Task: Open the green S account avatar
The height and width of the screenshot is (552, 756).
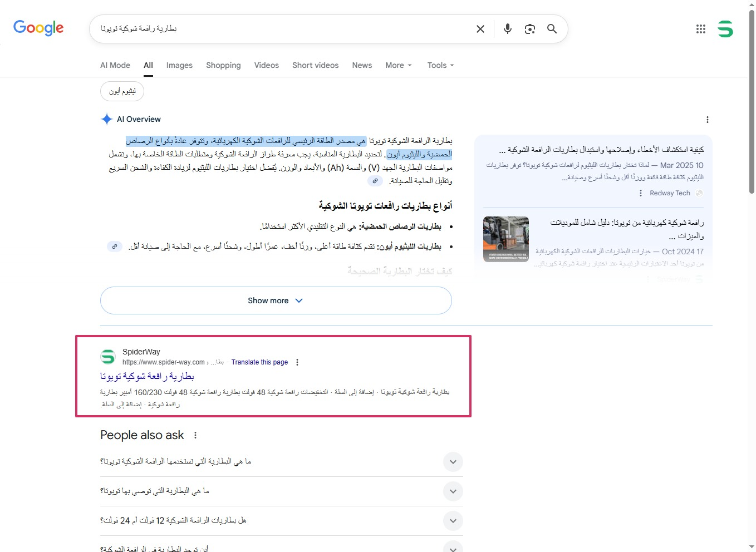Action: coord(725,29)
